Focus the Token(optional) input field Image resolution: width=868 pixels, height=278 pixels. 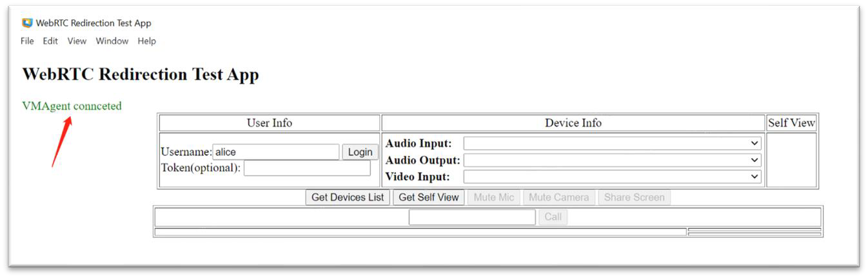307,168
